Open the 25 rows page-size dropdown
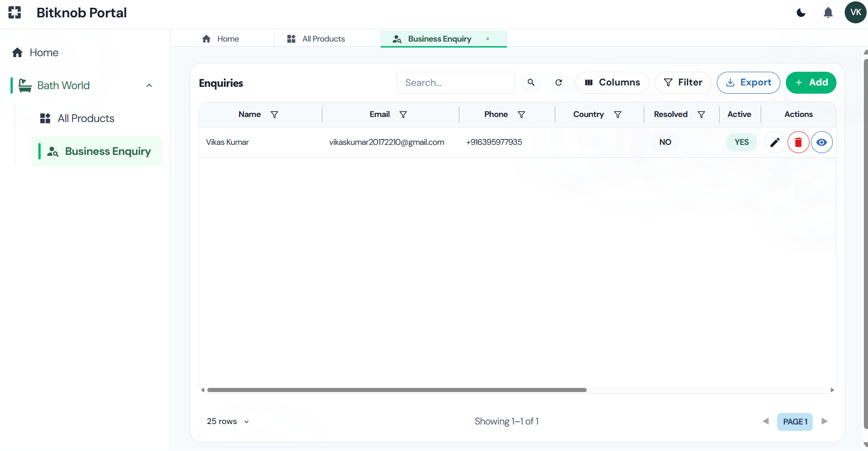Image resolution: width=868 pixels, height=451 pixels. 228,421
